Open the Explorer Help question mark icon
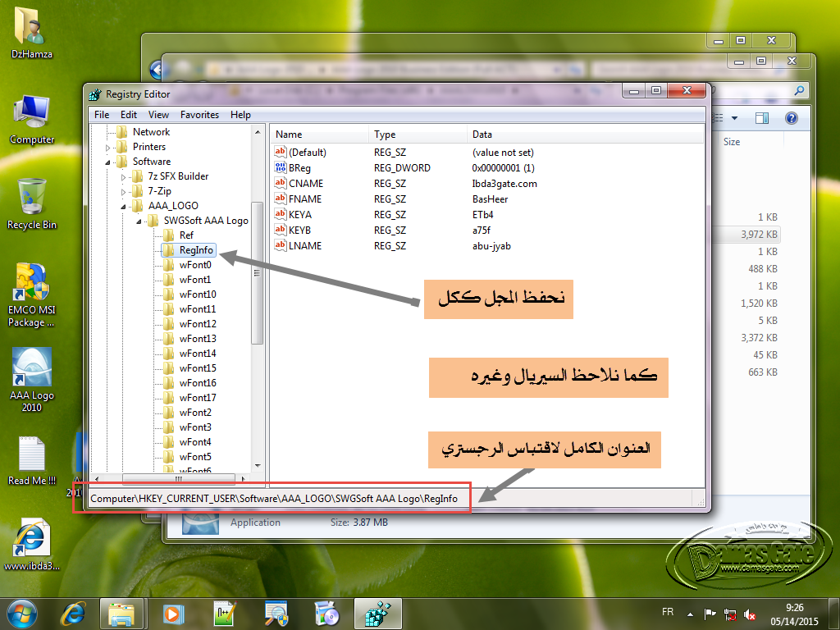Image resolution: width=840 pixels, height=630 pixels. [792, 118]
